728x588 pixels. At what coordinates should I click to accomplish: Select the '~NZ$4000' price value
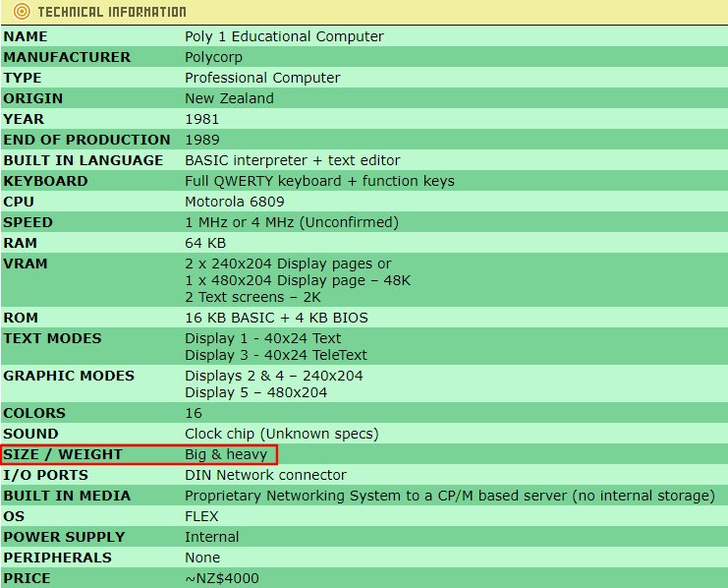[222, 578]
